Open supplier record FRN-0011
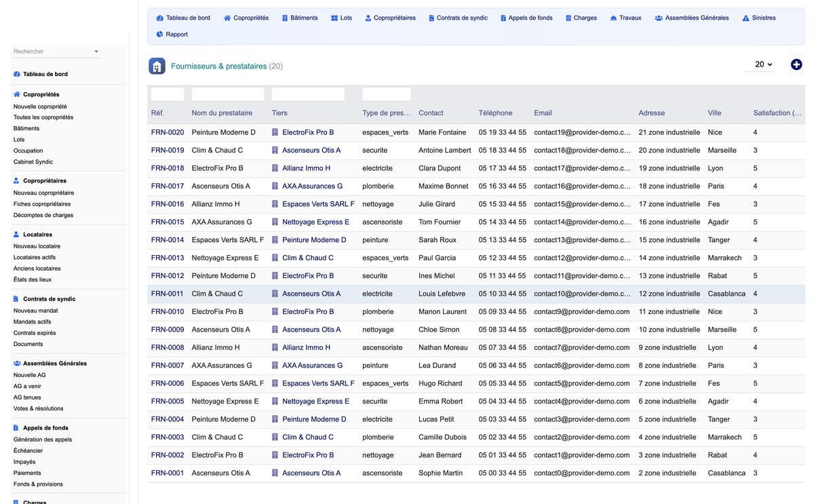 pos(168,294)
